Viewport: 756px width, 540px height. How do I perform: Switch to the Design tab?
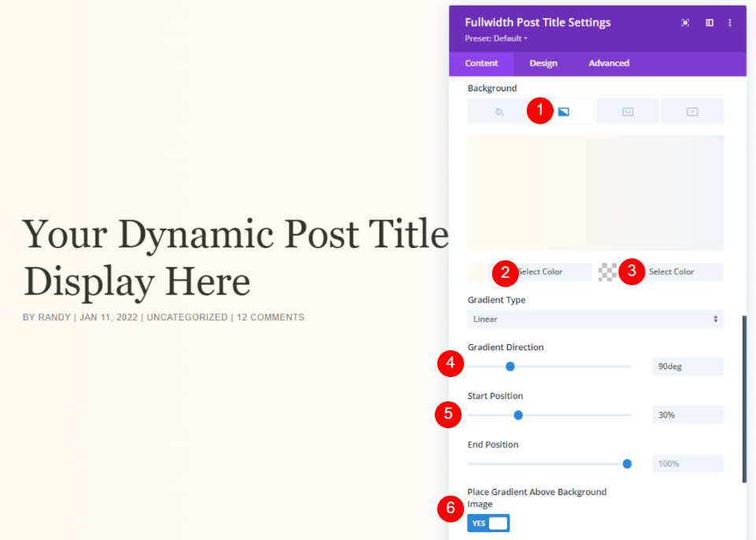(x=543, y=63)
